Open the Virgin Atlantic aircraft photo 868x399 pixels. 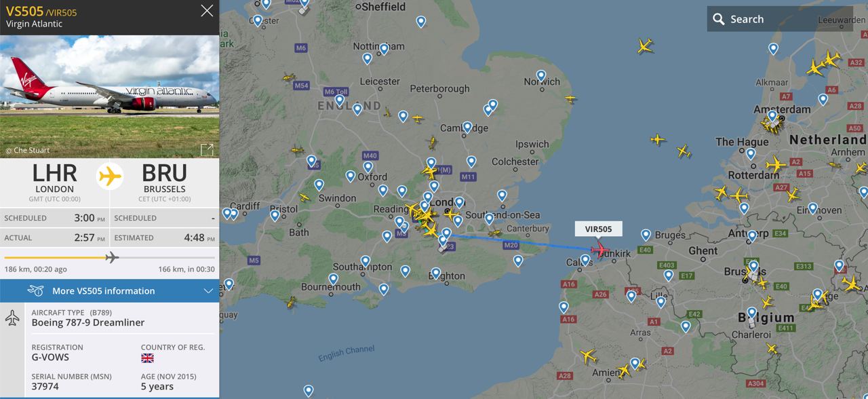point(109,96)
